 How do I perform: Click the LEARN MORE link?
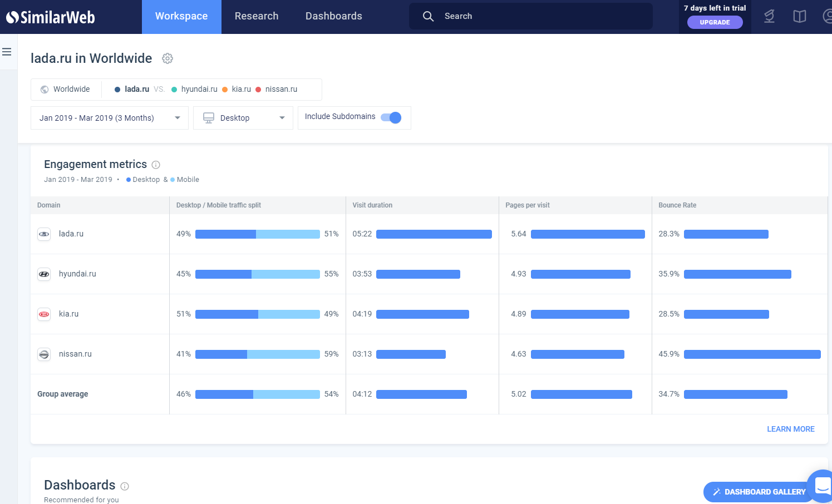pyautogui.click(x=791, y=429)
